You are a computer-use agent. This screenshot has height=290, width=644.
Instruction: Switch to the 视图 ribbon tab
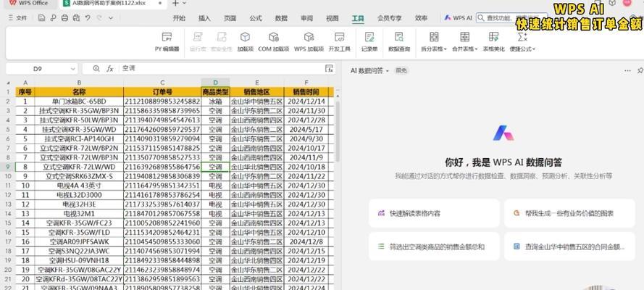click(332, 18)
